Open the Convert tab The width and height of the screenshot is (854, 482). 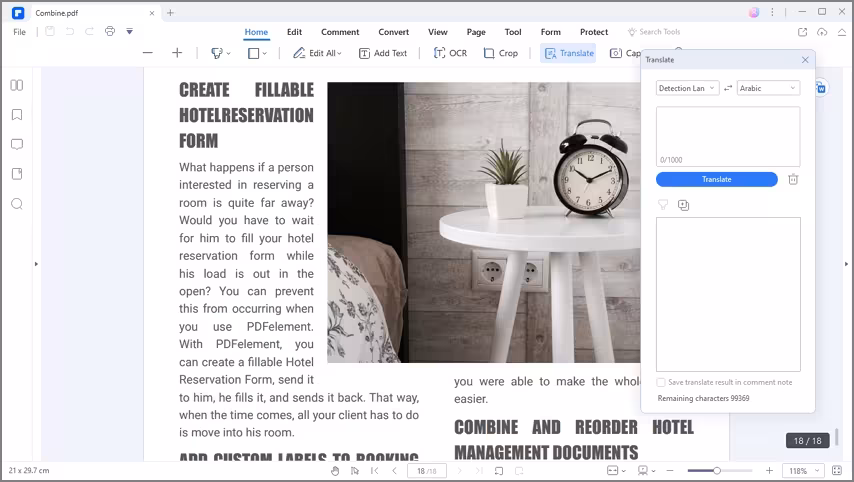coord(393,32)
